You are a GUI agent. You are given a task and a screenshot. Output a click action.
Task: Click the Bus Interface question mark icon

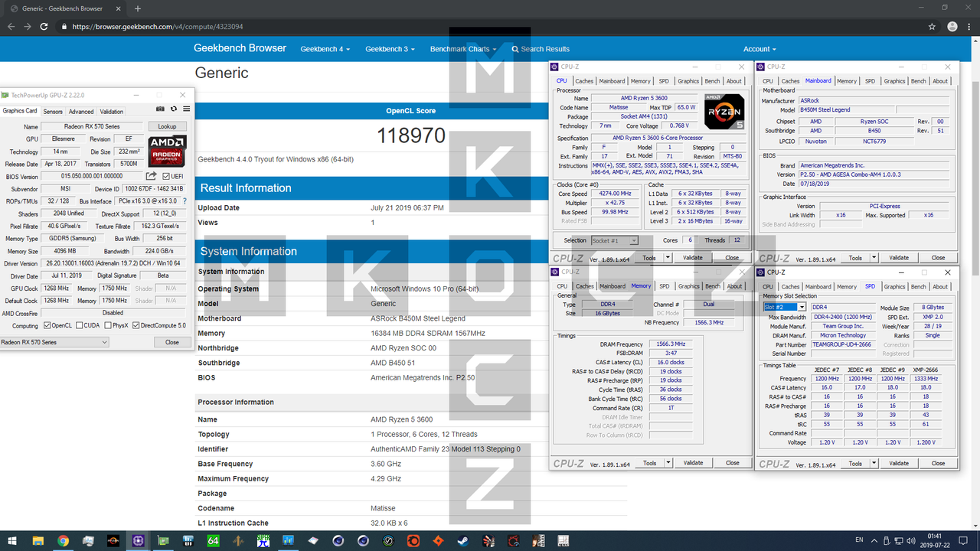tap(185, 201)
